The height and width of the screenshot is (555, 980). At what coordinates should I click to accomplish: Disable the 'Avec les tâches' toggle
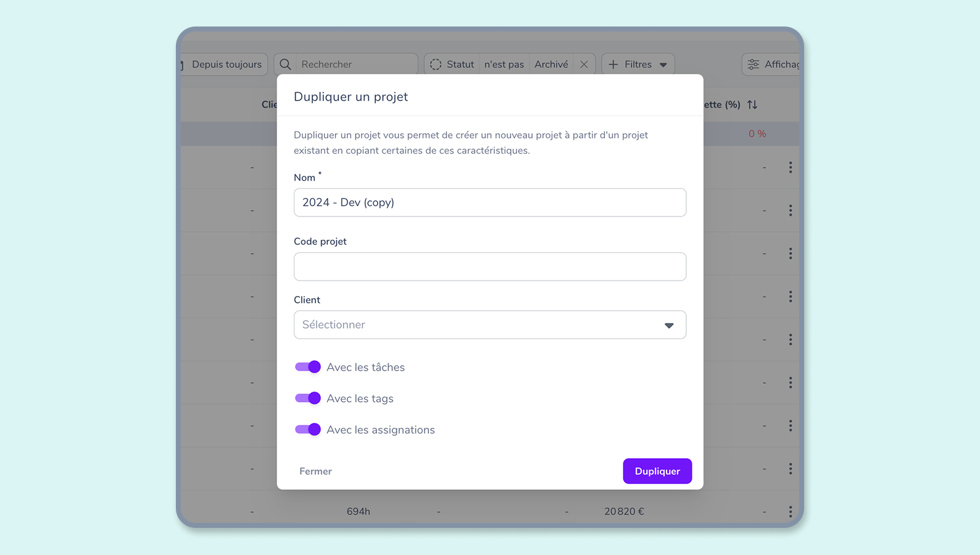pyautogui.click(x=308, y=367)
